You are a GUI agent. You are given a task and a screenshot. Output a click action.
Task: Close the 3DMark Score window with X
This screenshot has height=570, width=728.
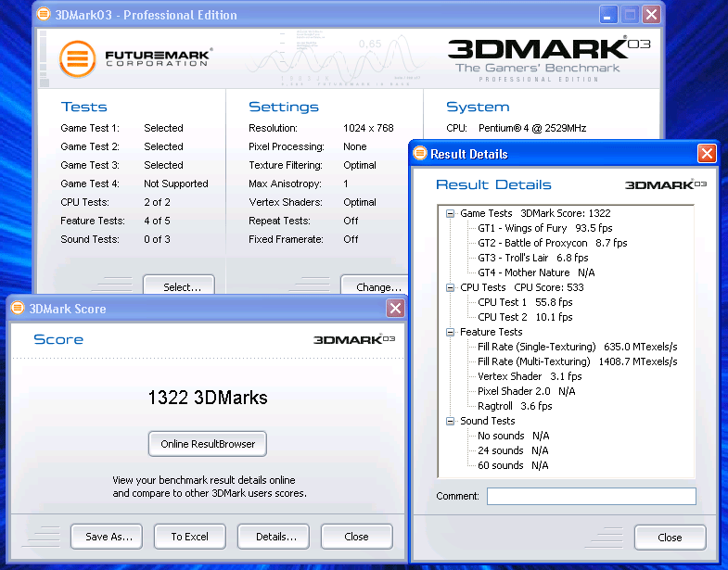395,309
